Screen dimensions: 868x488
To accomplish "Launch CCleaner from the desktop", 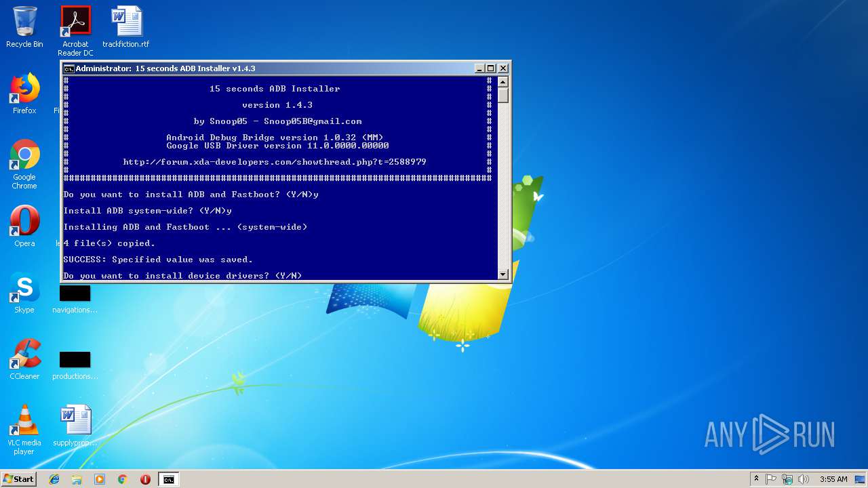I will 24,359.
